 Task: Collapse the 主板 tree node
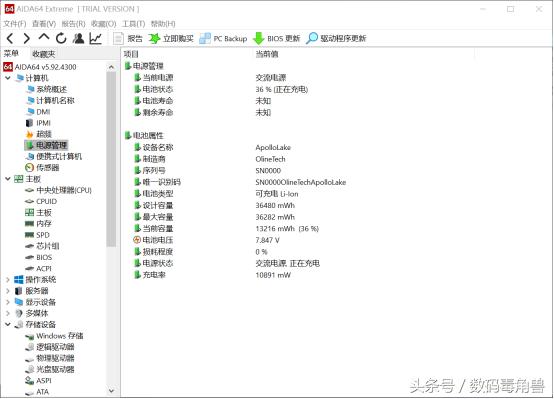point(8,179)
